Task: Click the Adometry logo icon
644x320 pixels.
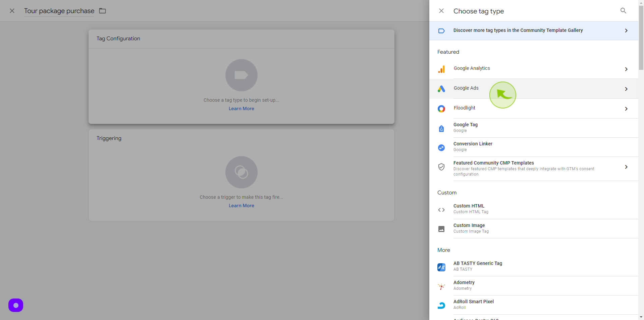Action: (x=441, y=286)
